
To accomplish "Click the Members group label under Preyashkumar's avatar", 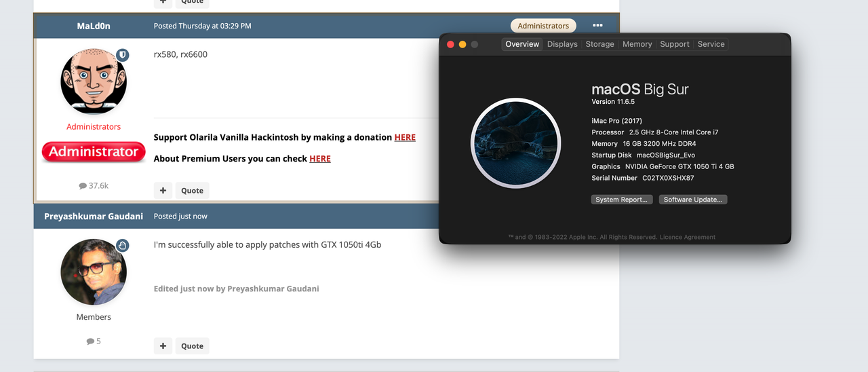I will [x=94, y=317].
